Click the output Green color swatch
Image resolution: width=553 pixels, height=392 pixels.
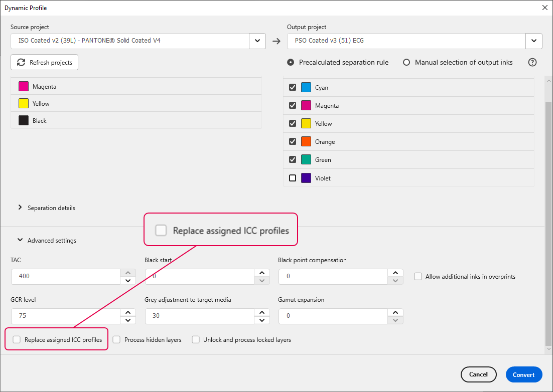(x=306, y=159)
